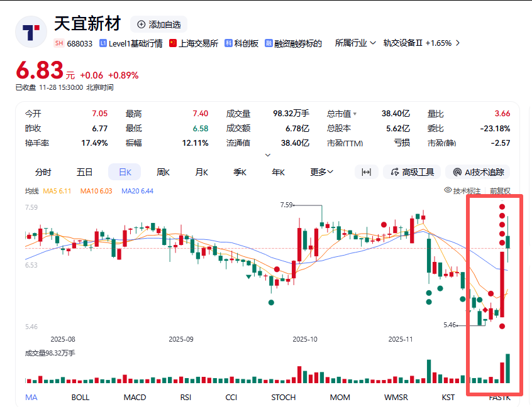Viewport: 532px width, 407px height.
Task: Click the 天宜新材 company logo
Action: pos(31,31)
